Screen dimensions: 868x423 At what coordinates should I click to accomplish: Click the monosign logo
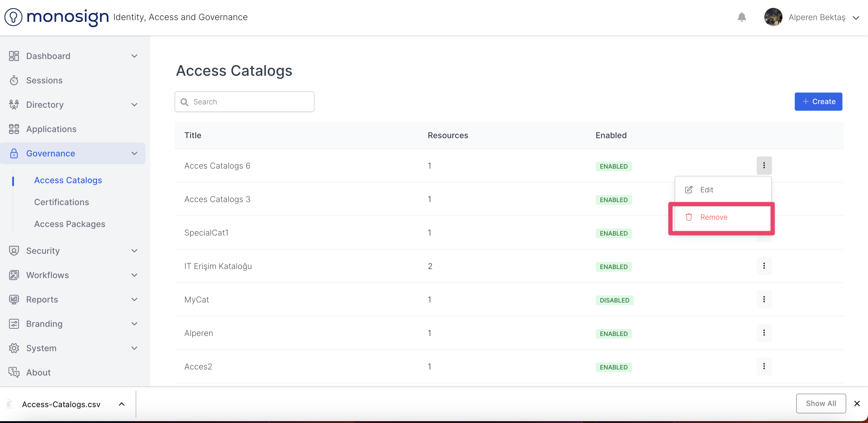click(x=57, y=17)
